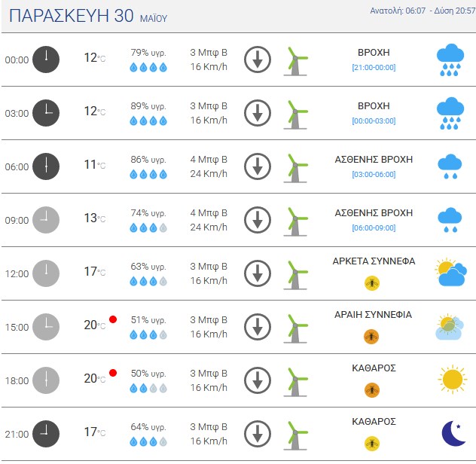Click the 4 Μπφ Β wind text at 06:00

(209, 160)
